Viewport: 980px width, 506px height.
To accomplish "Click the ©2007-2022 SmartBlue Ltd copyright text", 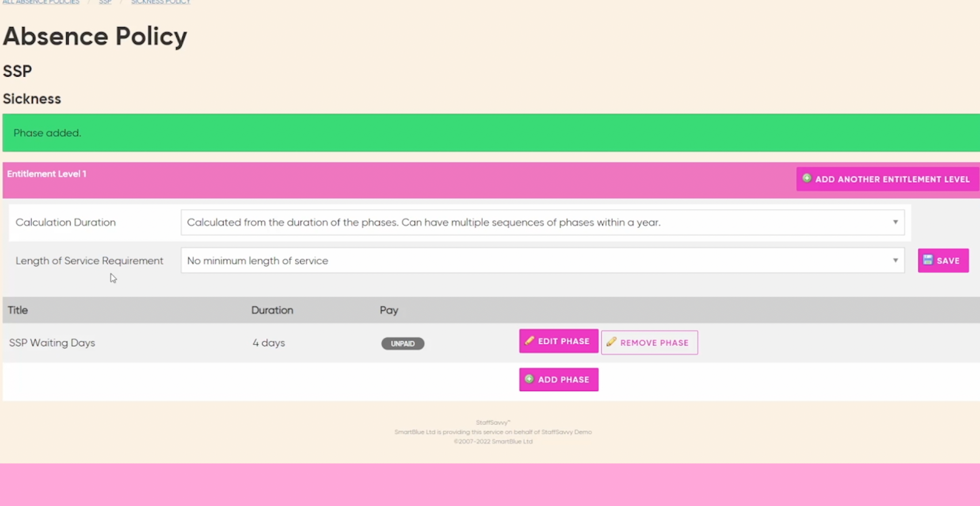I will click(x=493, y=442).
